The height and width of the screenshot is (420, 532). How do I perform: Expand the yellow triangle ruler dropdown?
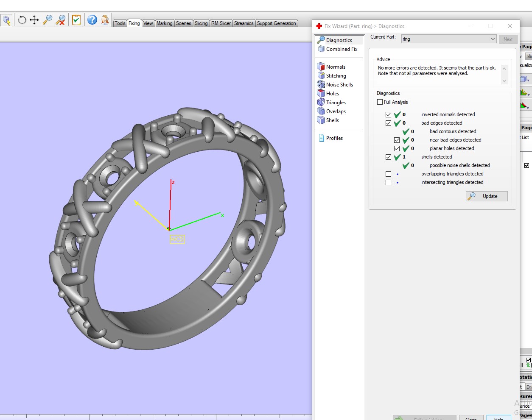pos(528,95)
